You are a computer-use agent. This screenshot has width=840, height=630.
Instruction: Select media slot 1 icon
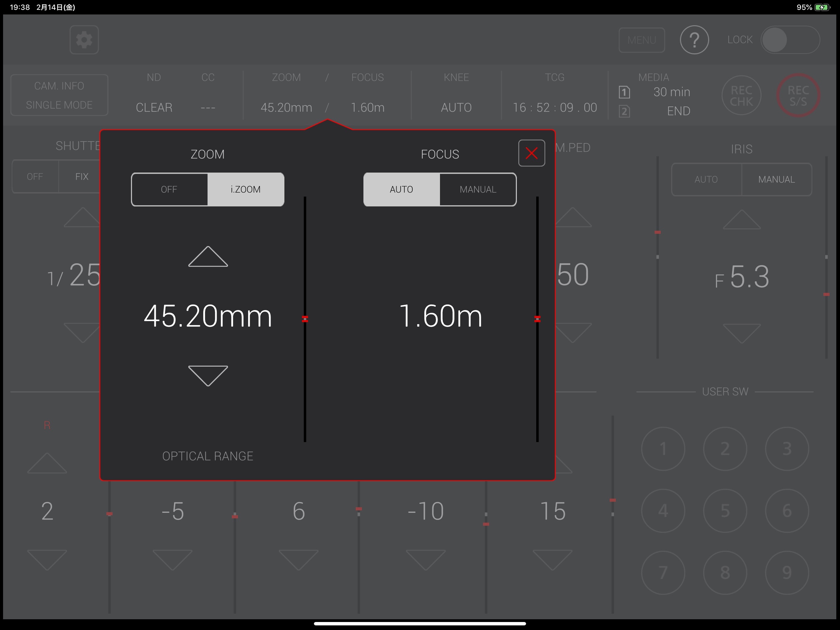(624, 92)
